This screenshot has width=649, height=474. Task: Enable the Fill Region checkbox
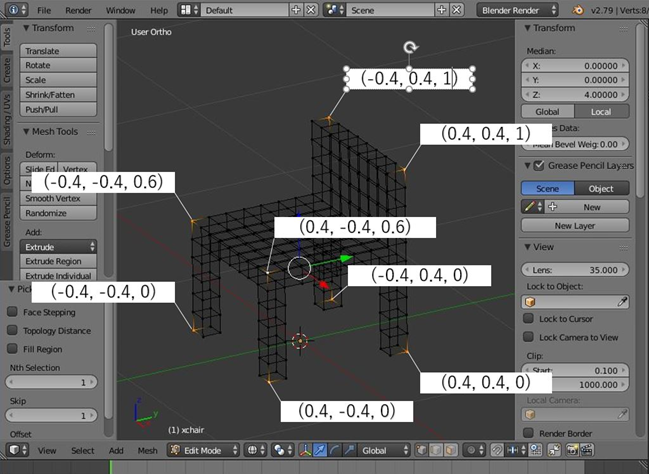coord(12,349)
